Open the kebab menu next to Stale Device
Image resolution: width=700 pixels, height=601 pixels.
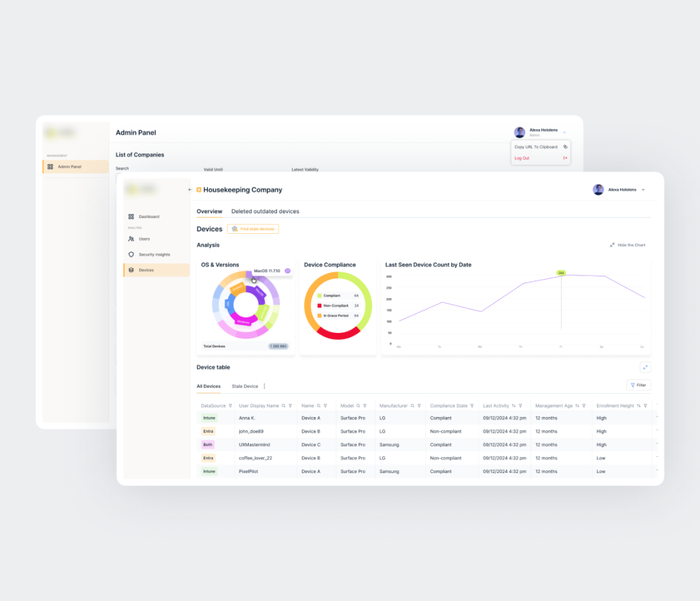point(265,385)
